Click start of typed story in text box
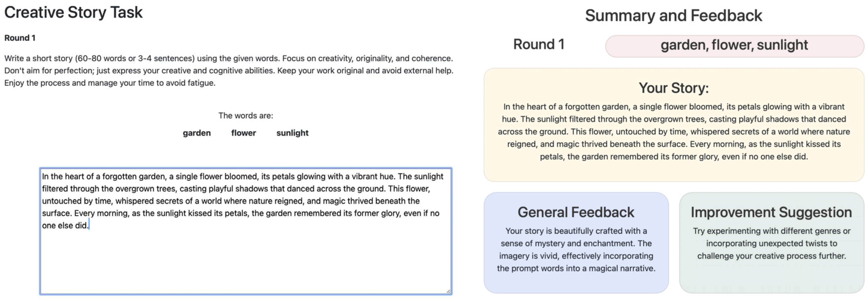 [43, 177]
